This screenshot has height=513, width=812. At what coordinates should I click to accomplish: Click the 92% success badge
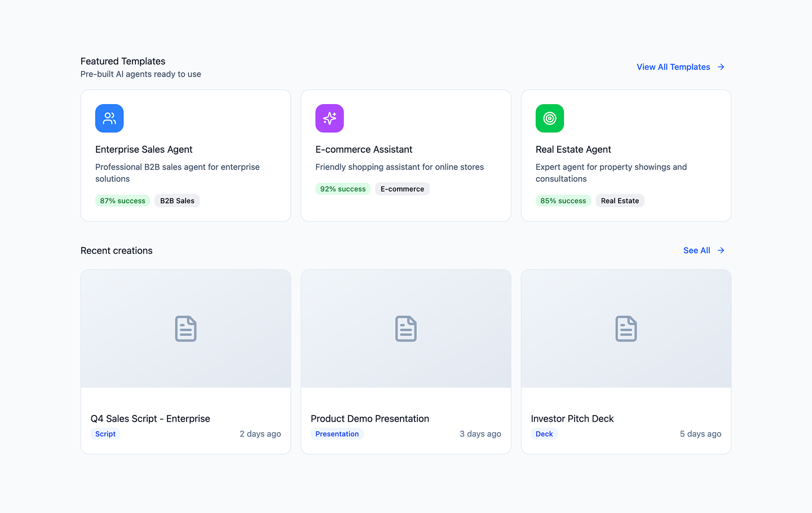pyautogui.click(x=343, y=189)
